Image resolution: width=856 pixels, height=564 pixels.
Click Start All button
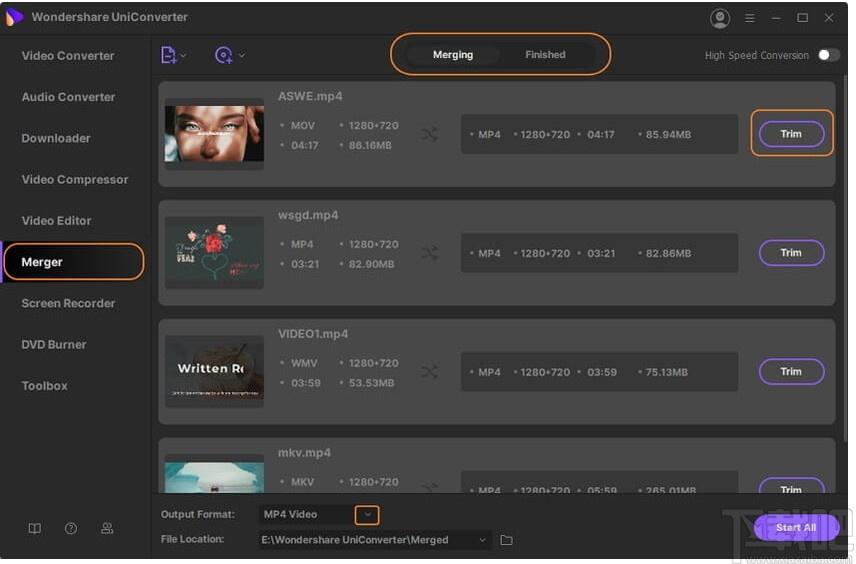[796, 528]
